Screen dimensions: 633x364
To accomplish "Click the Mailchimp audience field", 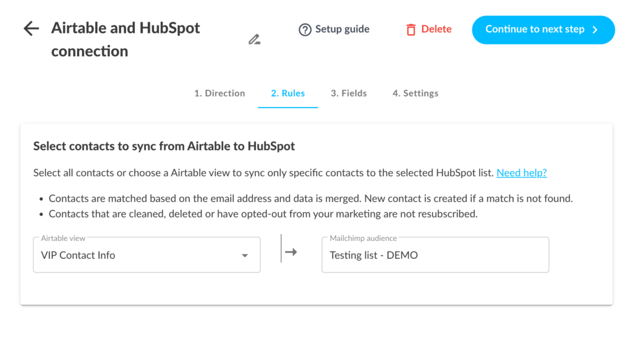I will [435, 255].
